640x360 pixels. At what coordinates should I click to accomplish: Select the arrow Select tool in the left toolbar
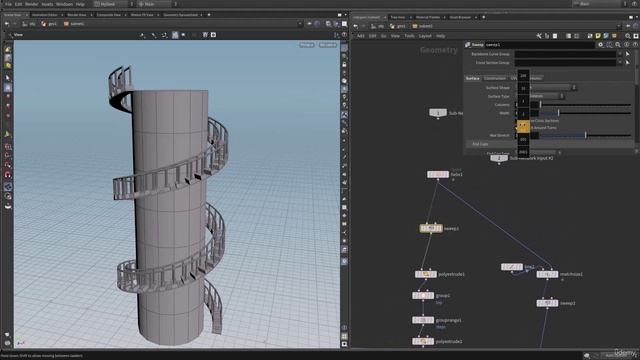pos(8,78)
